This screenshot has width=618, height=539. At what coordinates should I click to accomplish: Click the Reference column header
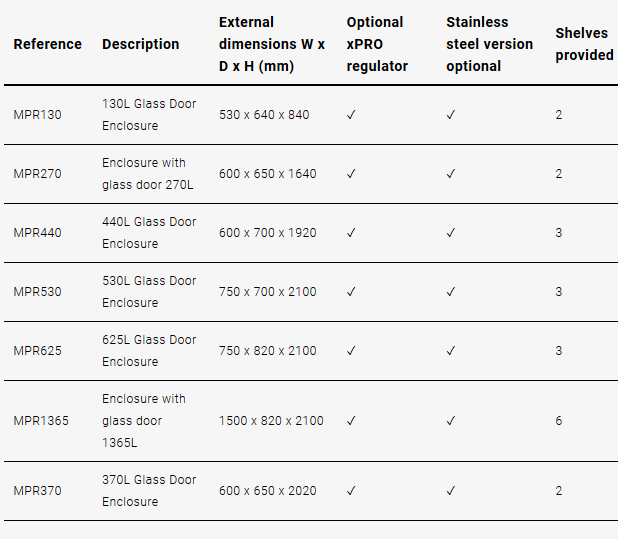(x=48, y=44)
